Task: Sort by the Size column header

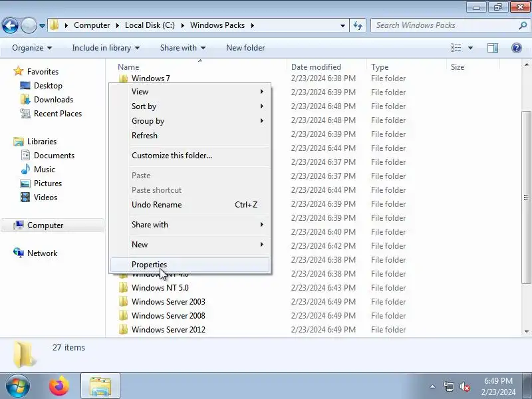Action: pos(458,67)
